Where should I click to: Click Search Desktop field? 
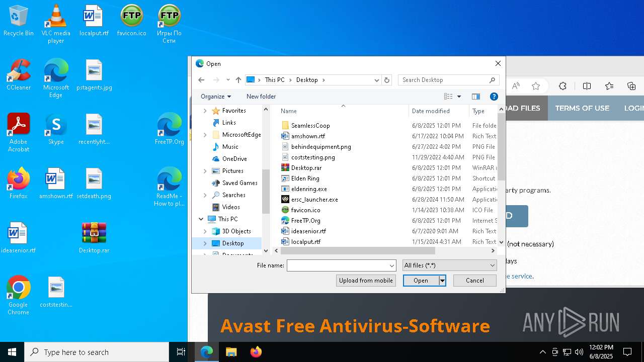click(449, 80)
